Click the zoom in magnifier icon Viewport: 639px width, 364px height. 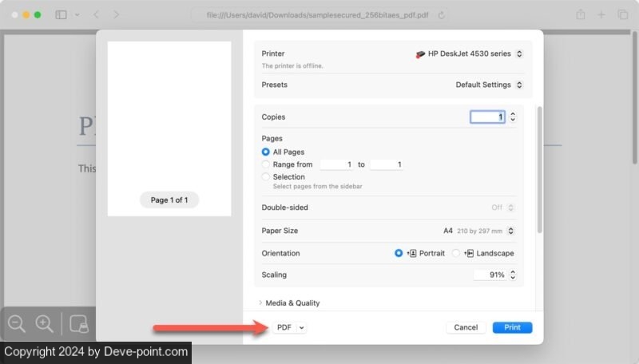point(45,324)
